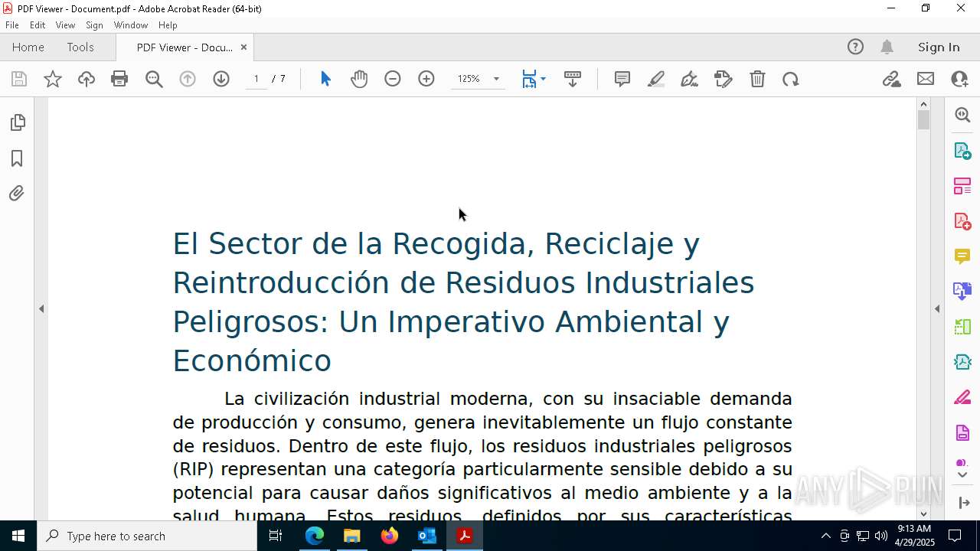Click the rotate page icon
980x551 pixels.
[x=791, y=79]
